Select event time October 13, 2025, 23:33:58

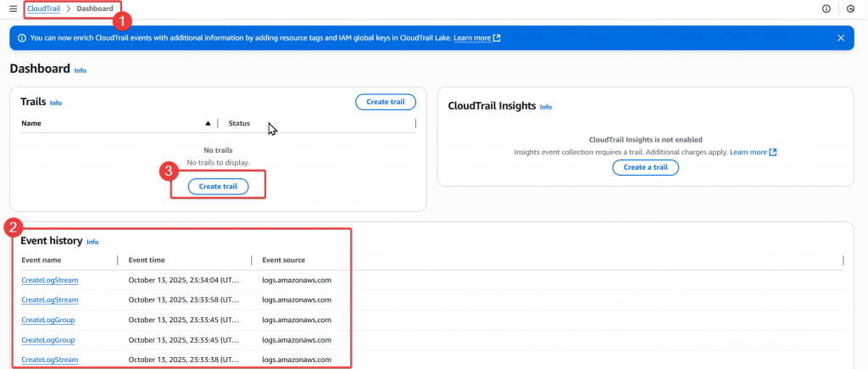(184, 299)
